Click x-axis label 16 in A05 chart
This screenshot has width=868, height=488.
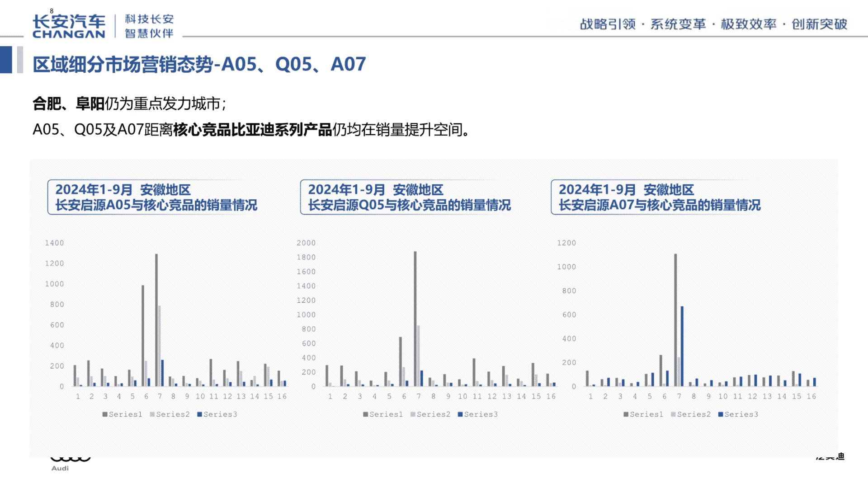click(282, 396)
